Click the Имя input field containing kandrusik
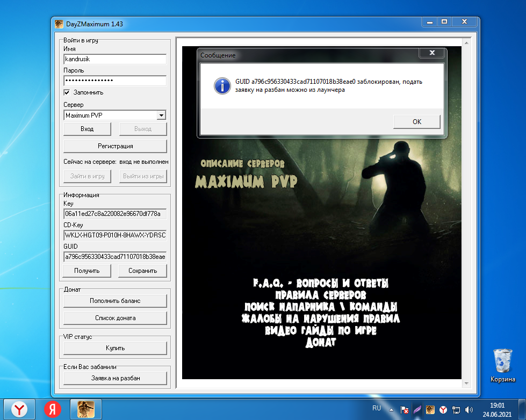526x420 pixels. 115,59
